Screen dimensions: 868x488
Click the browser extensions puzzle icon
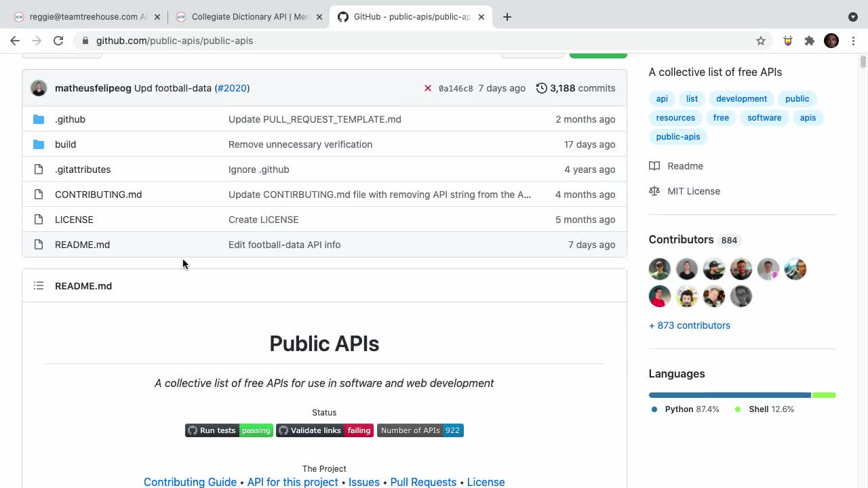[810, 41]
